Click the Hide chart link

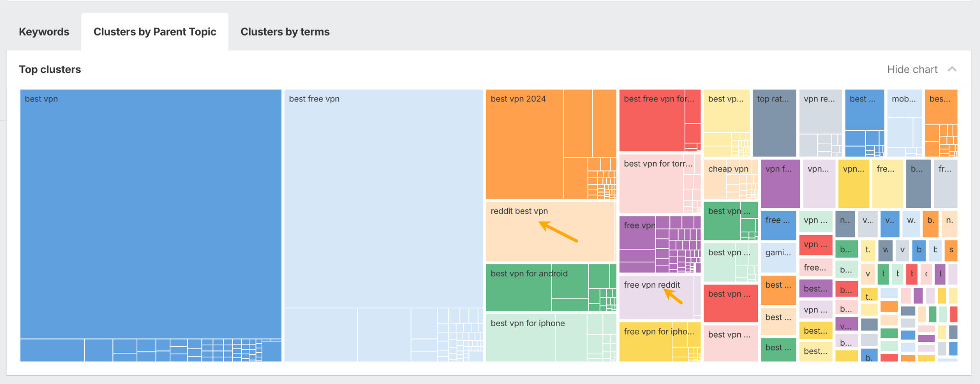tap(912, 69)
